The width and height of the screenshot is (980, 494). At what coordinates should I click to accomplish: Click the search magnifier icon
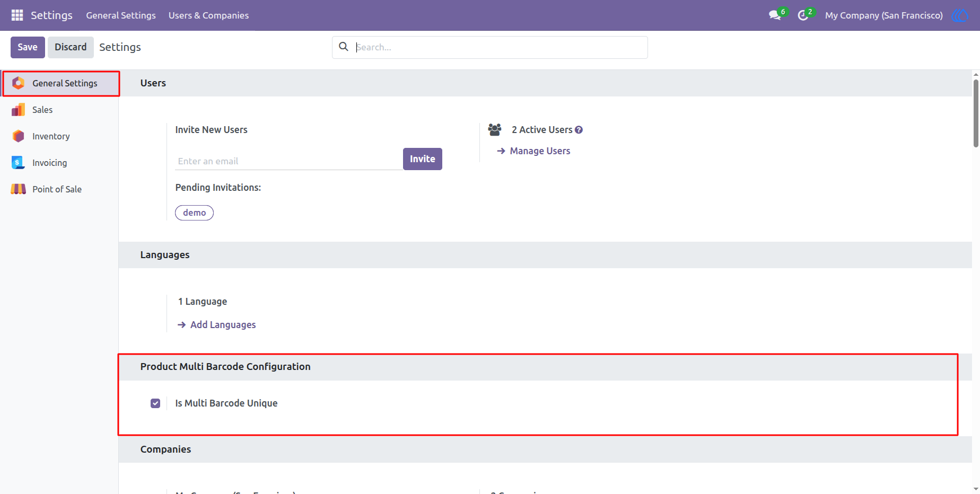coord(344,47)
